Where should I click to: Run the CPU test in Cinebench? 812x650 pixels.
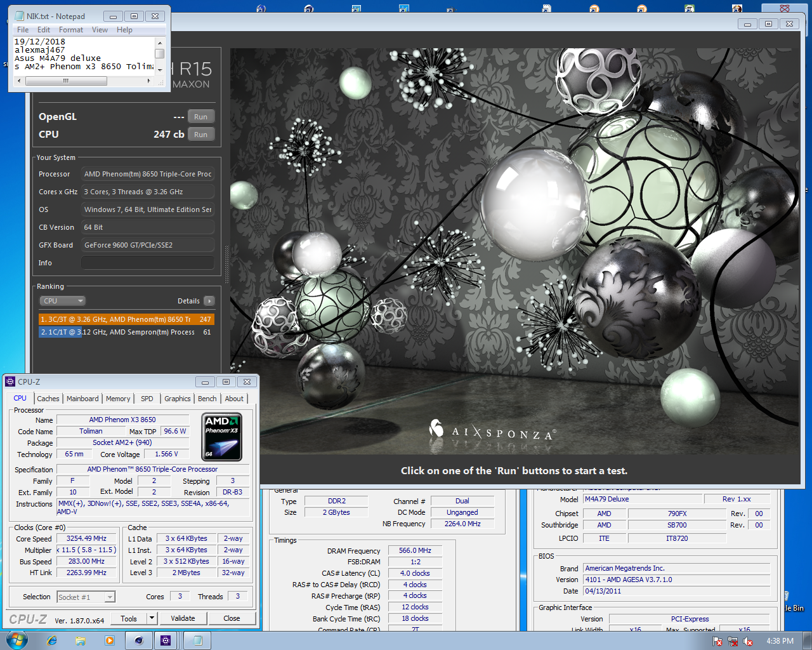[x=201, y=135]
